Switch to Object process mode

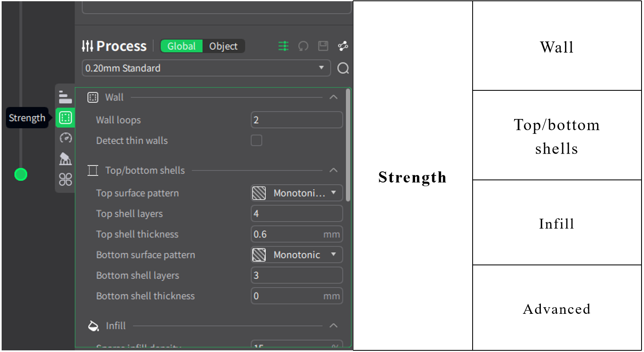coord(223,46)
